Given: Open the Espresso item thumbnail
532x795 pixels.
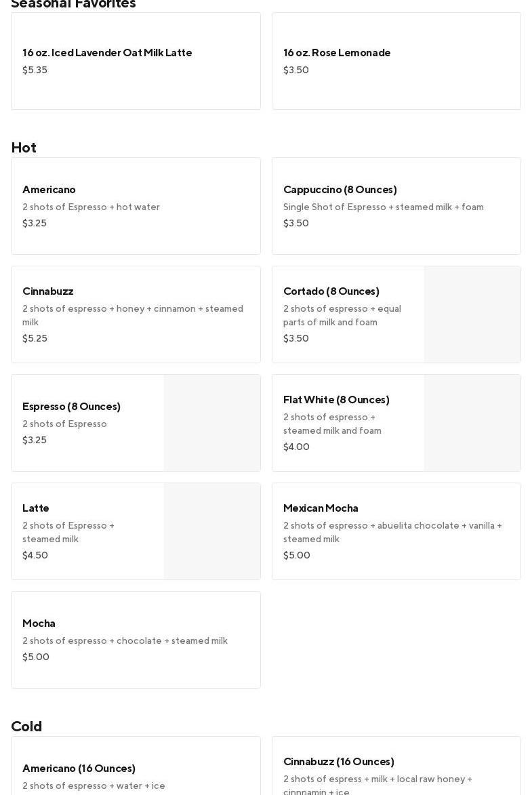Looking at the screenshot, I should pos(212,423).
